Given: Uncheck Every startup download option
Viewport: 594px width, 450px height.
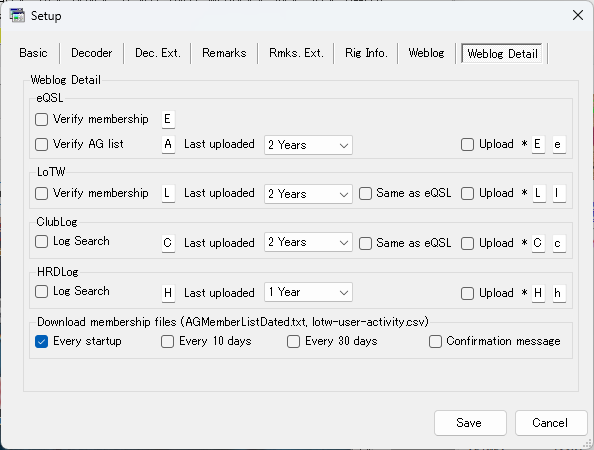Looking at the screenshot, I should (x=41, y=341).
